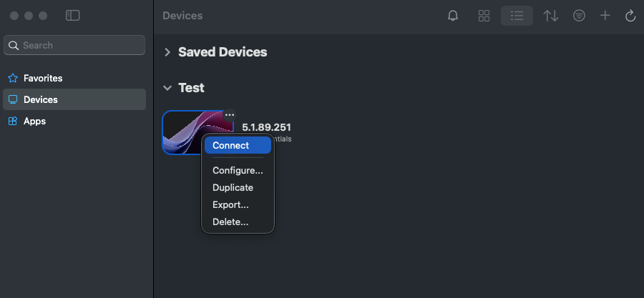Click the refresh icon in toolbar

[x=630, y=16]
